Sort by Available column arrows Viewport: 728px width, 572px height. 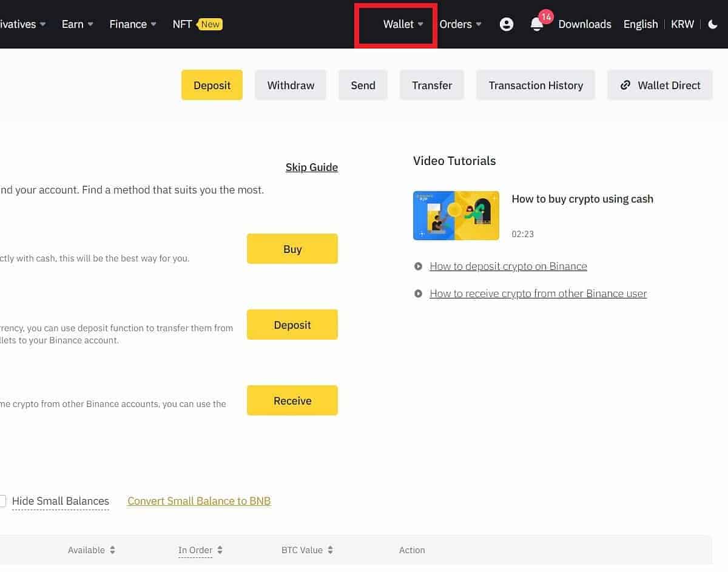point(113,550)
